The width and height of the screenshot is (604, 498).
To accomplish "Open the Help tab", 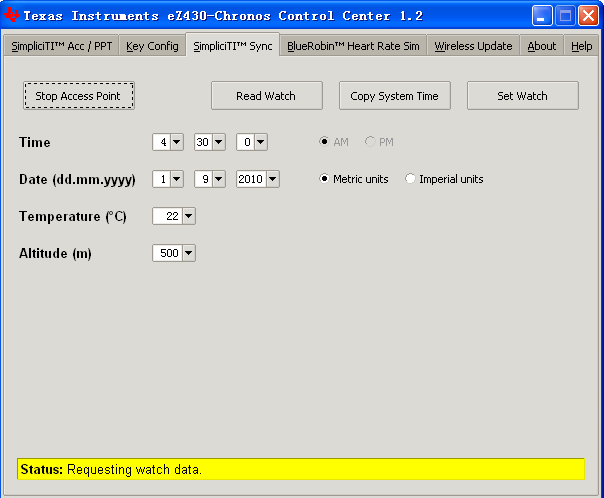I will (581, 46).
